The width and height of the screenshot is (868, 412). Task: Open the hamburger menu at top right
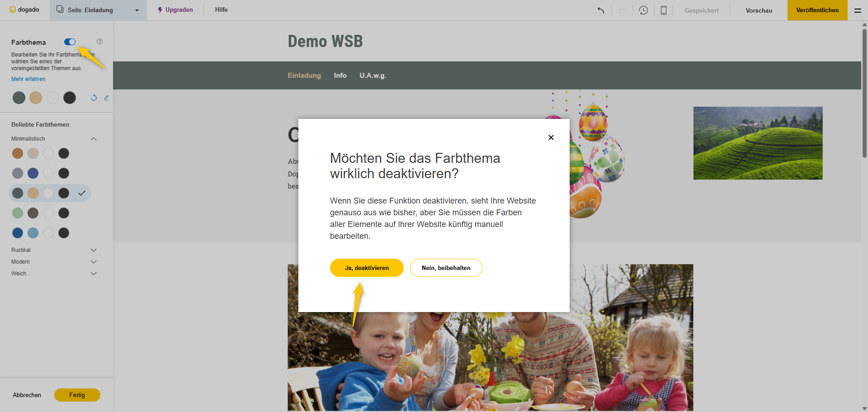click(x=857, y=10)
